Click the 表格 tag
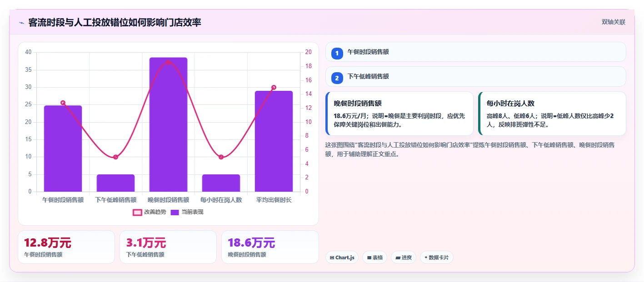The height and width of the screenshot is (282, 644). tap(374, 257)
